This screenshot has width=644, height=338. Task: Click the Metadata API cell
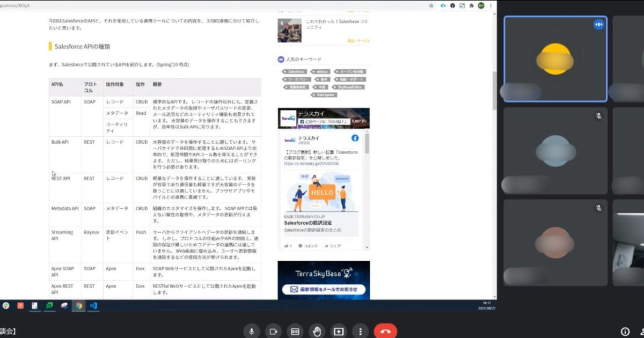coord(65,215)
